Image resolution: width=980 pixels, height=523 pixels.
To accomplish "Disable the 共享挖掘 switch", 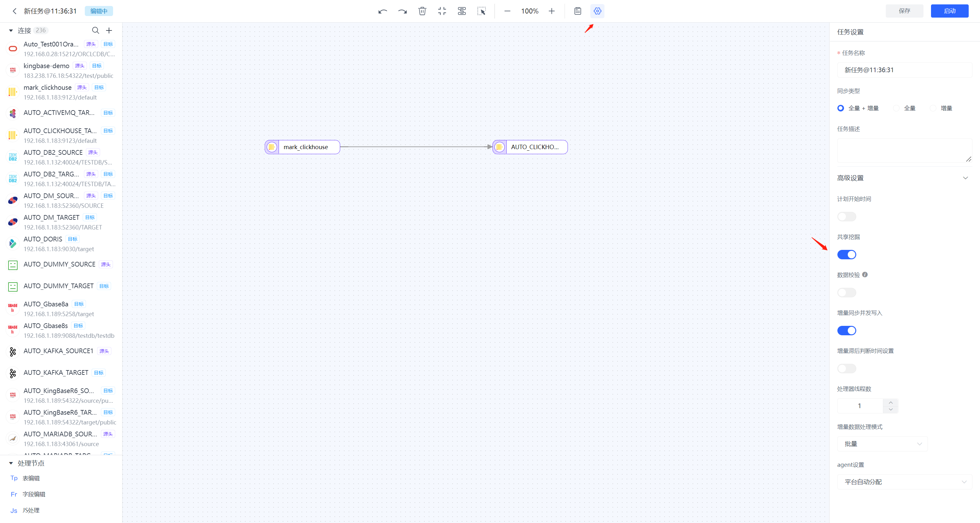I will pos(847,255).
